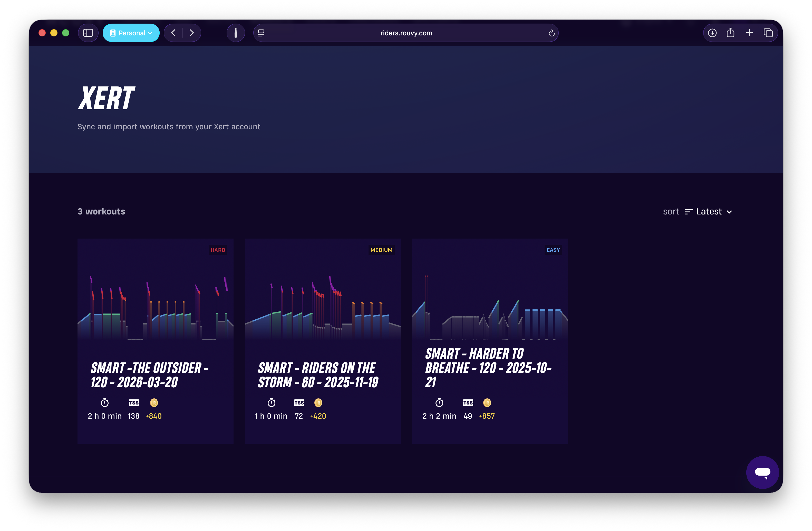Go forward to the next page
Screen dimensions: 812x531
191,33
